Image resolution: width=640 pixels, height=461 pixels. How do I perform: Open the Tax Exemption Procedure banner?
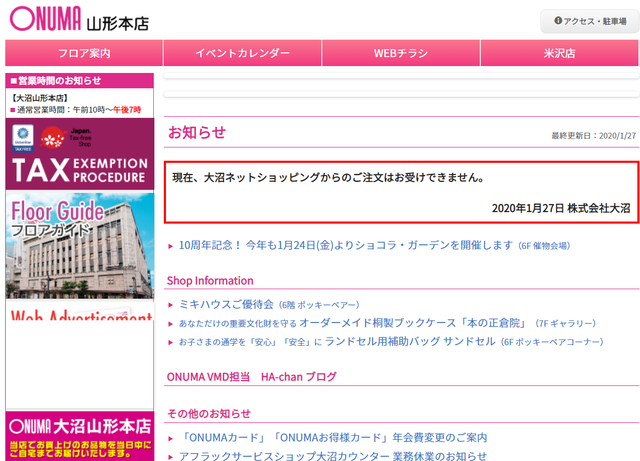(80, 154)
